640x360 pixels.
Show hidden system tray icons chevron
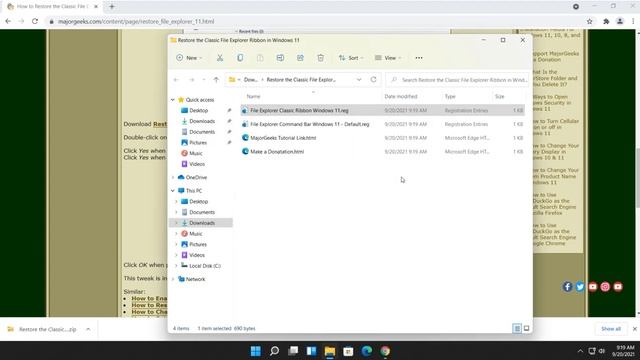coord(580,351)
